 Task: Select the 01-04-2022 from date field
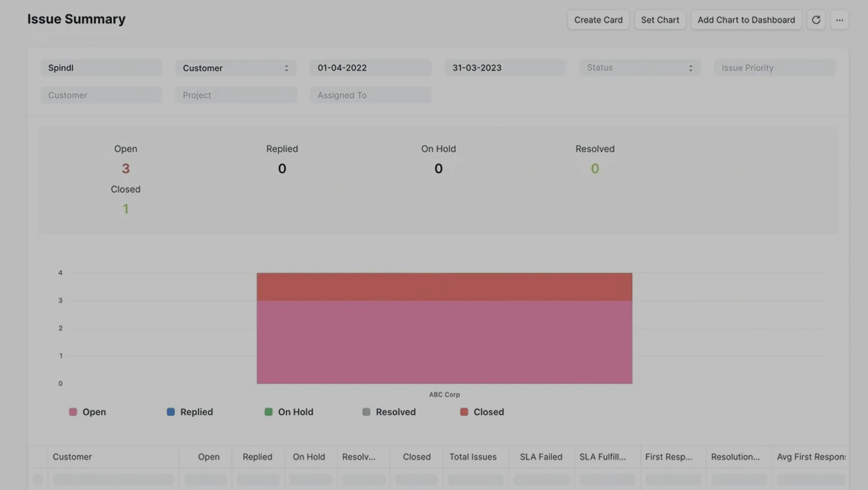coord(370,68)
